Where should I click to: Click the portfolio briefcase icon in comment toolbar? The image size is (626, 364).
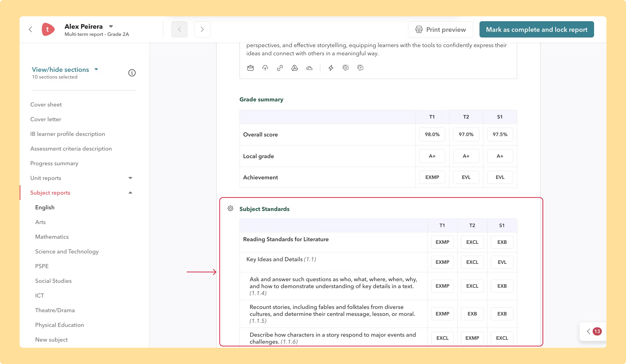point(250,68)
